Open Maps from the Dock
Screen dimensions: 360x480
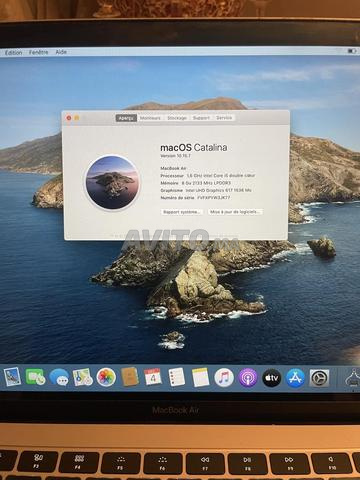[82, 377]
